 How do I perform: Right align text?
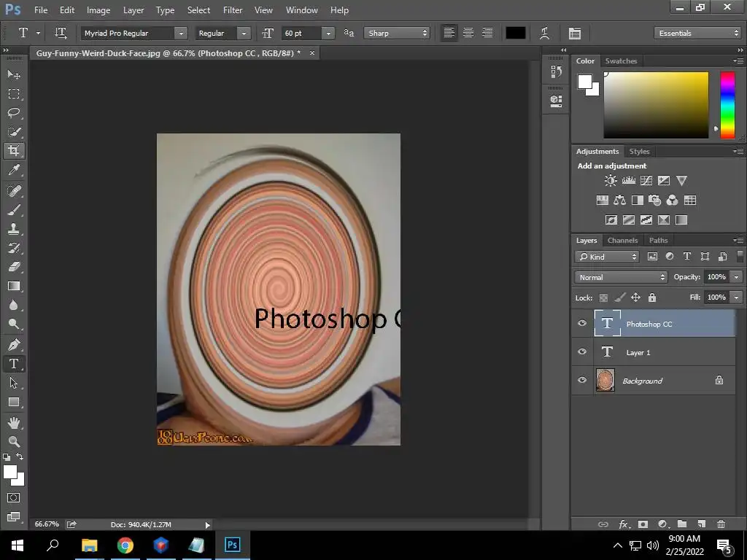487,33
